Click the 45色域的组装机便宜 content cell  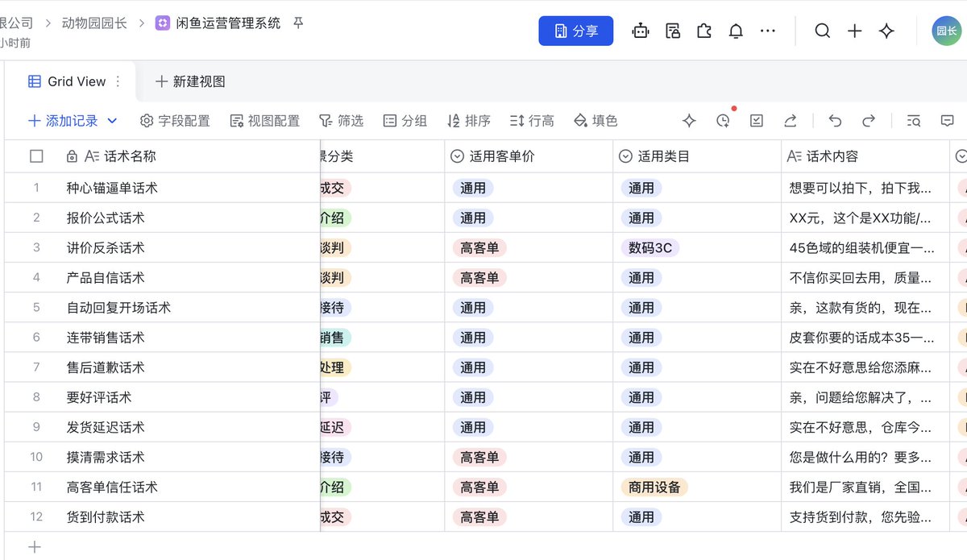tap(865, 247)
